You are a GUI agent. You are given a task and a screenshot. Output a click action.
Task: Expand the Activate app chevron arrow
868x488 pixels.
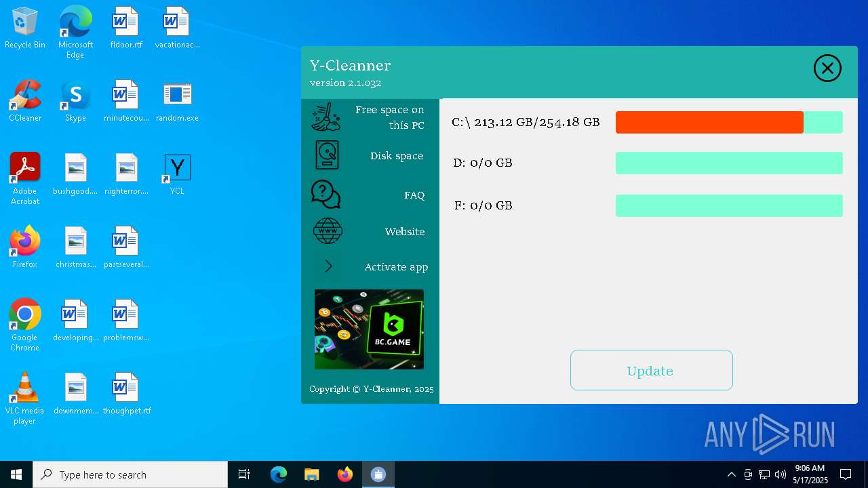328,266
